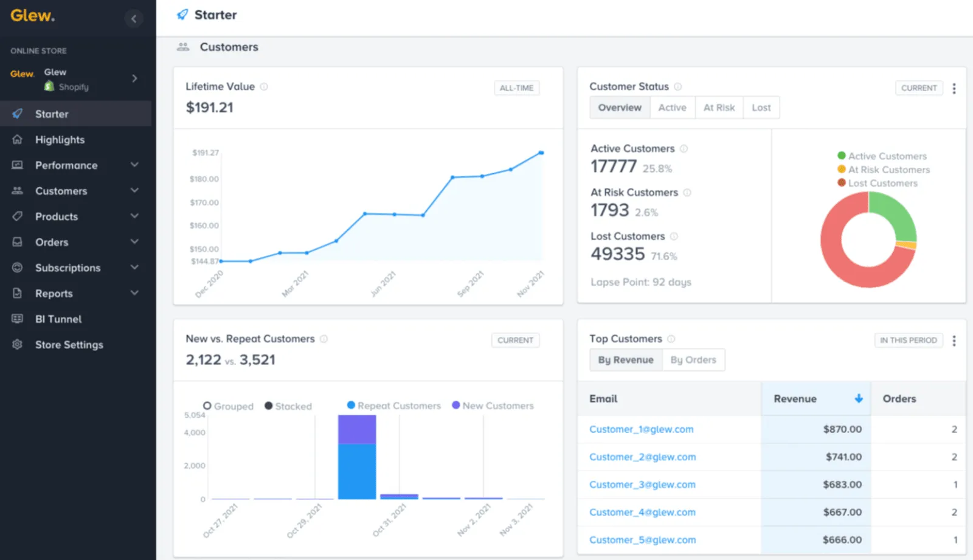Click Active Customers info icon
The width and height of the screenshot is (973, 560).
click(684, 148)
